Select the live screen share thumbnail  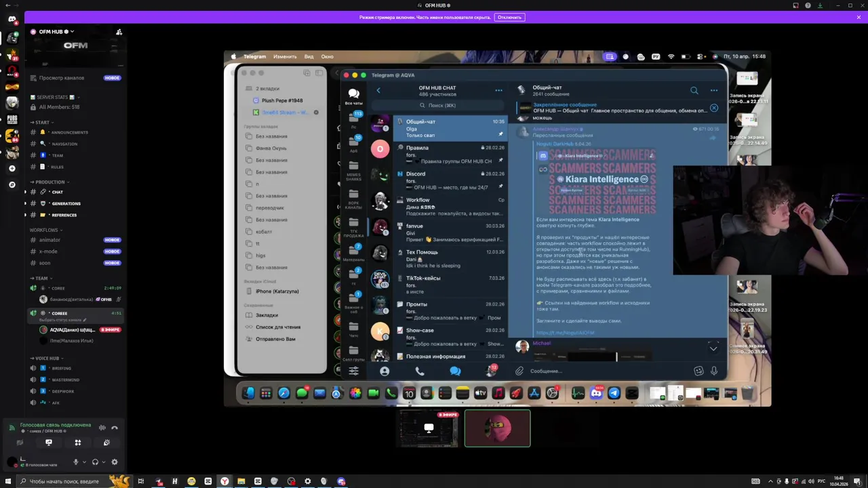429,428
